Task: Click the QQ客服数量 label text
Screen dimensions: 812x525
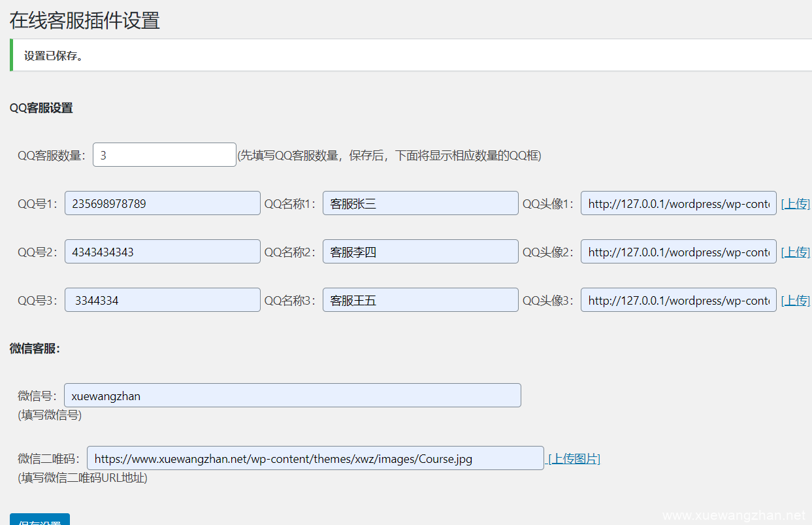Action: click(52, 156)
